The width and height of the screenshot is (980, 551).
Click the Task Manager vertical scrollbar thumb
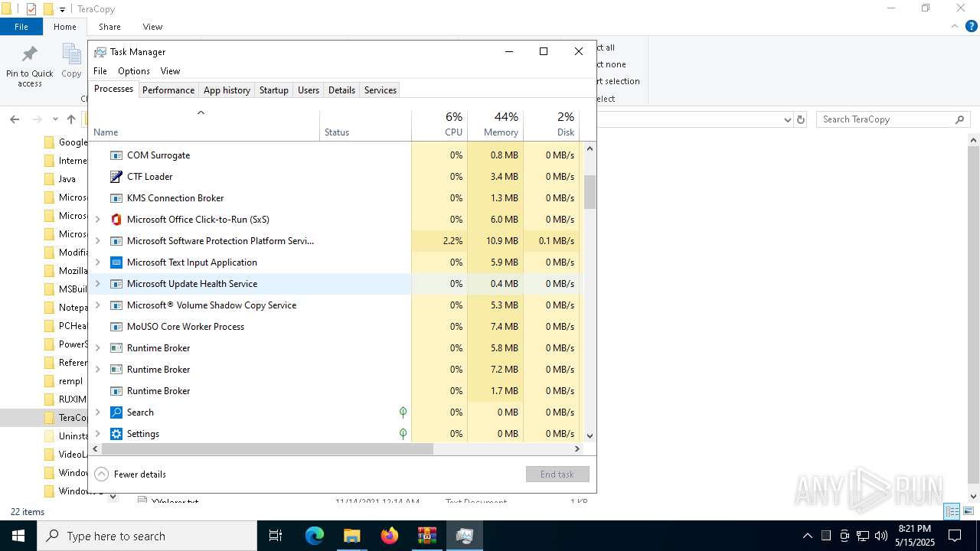(590, 192)
